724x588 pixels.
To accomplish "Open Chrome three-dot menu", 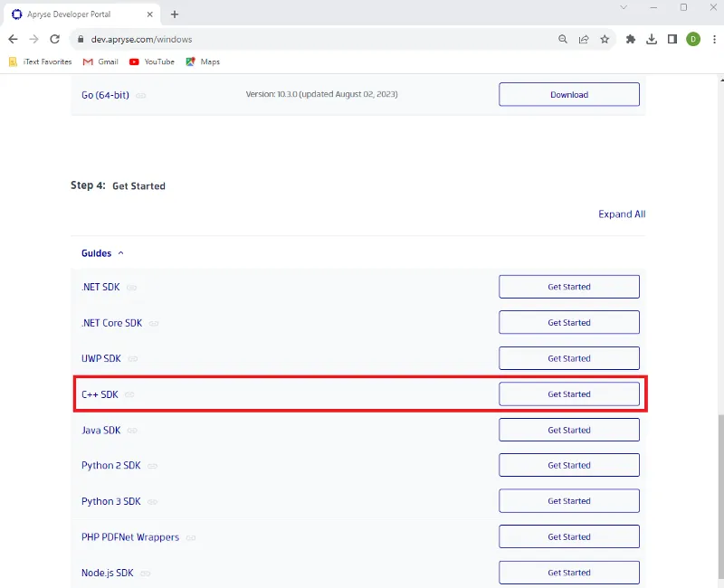I will [714, 39].
